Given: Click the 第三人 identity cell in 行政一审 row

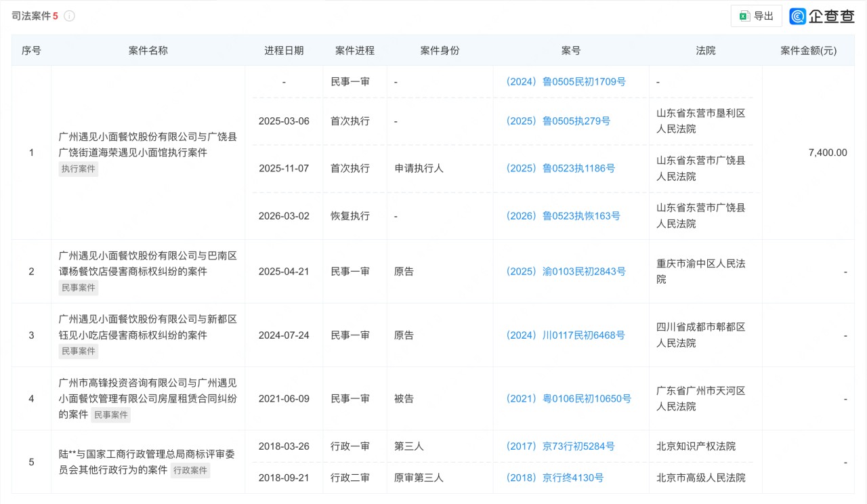Looking at the screenshot, I should [x=409, y=446].
